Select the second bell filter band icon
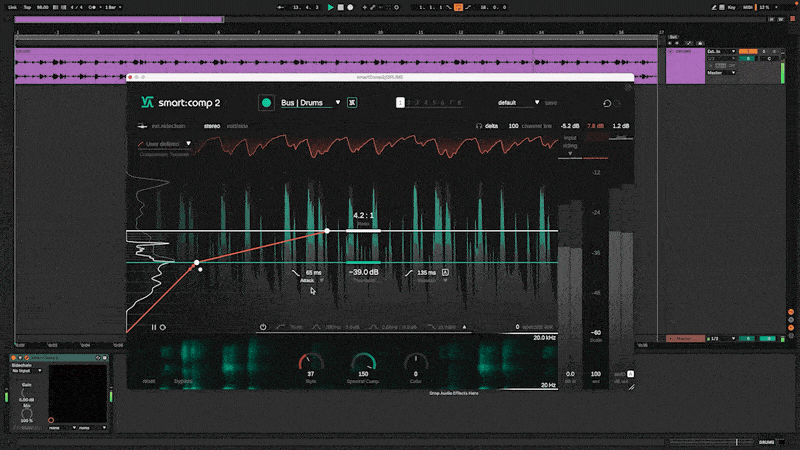Viewport: 800px width, 450px height. click(x=373, y=327)
